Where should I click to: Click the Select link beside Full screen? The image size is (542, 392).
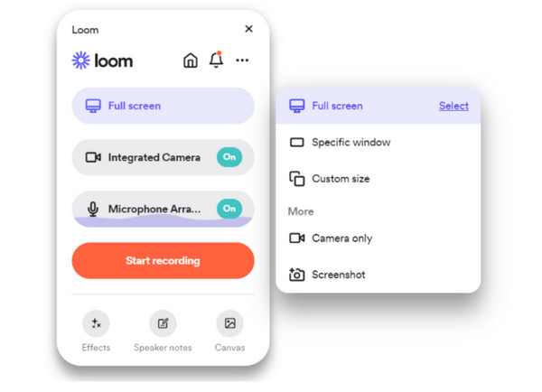coord(453,106)
